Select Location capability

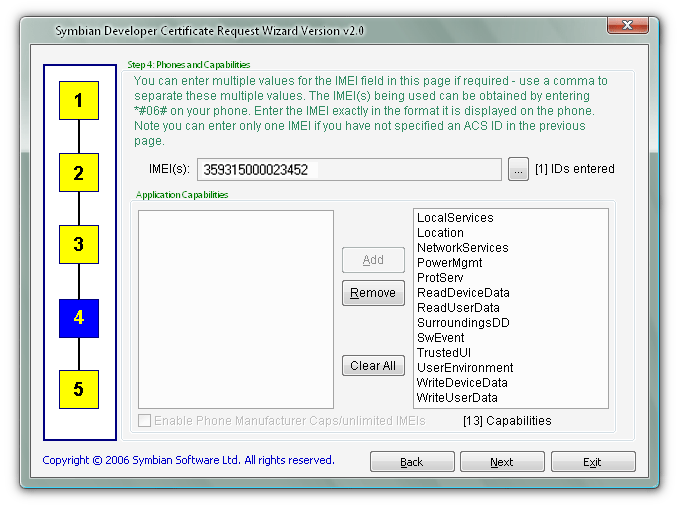pos(440,233)
